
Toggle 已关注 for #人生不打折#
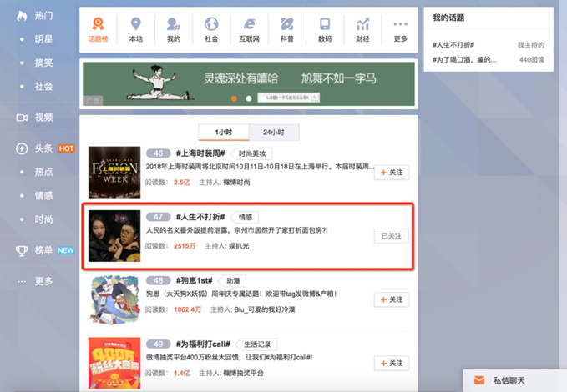click(392, 236)
